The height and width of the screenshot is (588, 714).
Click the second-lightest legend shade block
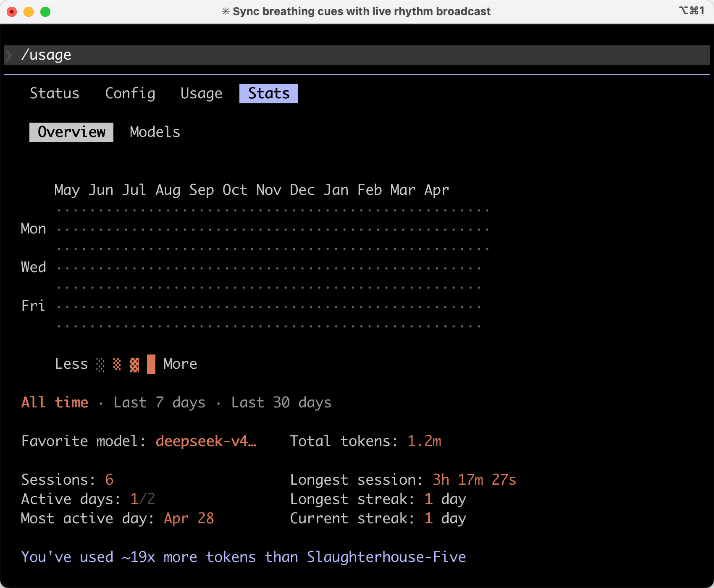click(117, 364)
